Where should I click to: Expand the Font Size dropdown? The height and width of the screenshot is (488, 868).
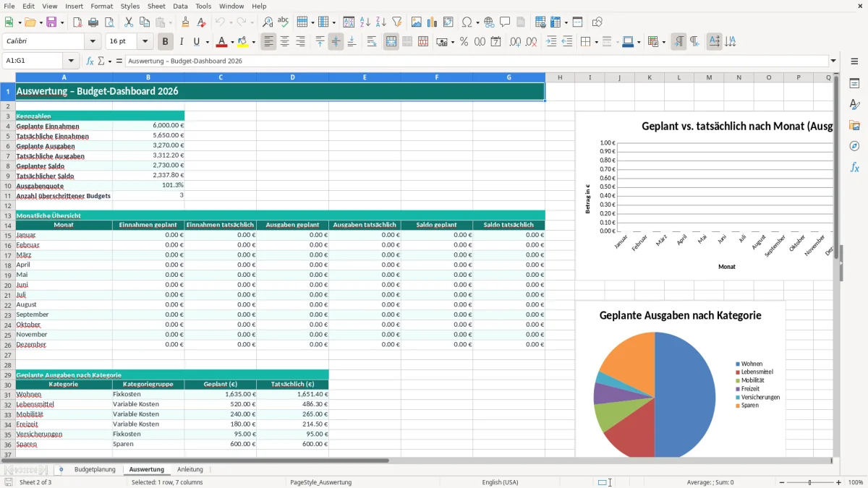(x=145, y=42)
